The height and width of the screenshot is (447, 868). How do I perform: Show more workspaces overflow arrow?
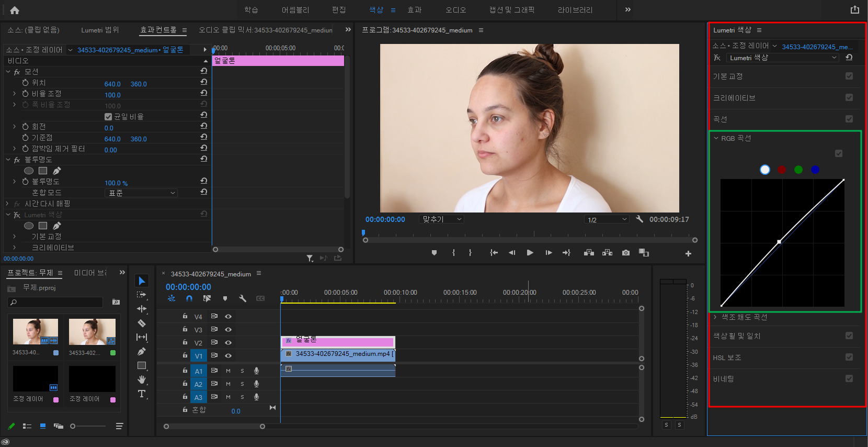[628, 9]
